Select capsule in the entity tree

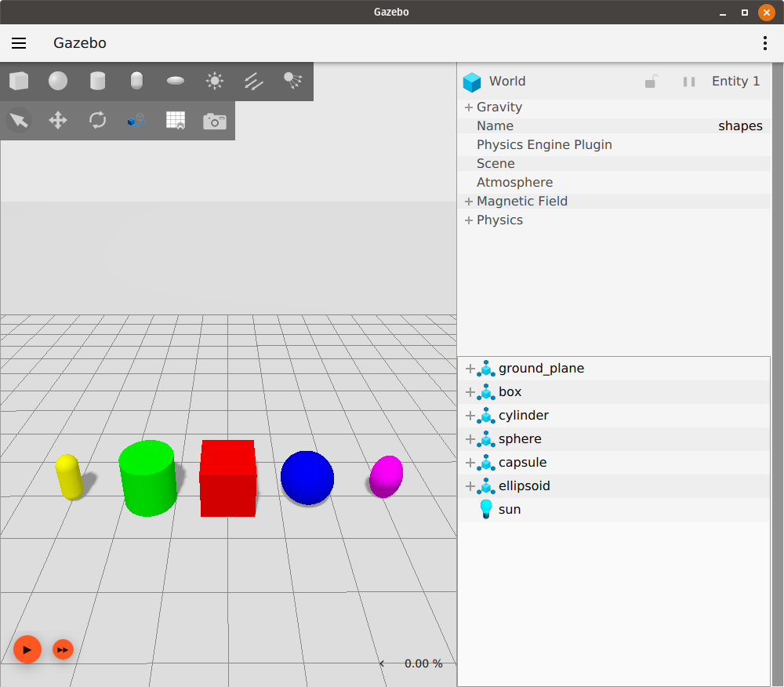[522, 463]
